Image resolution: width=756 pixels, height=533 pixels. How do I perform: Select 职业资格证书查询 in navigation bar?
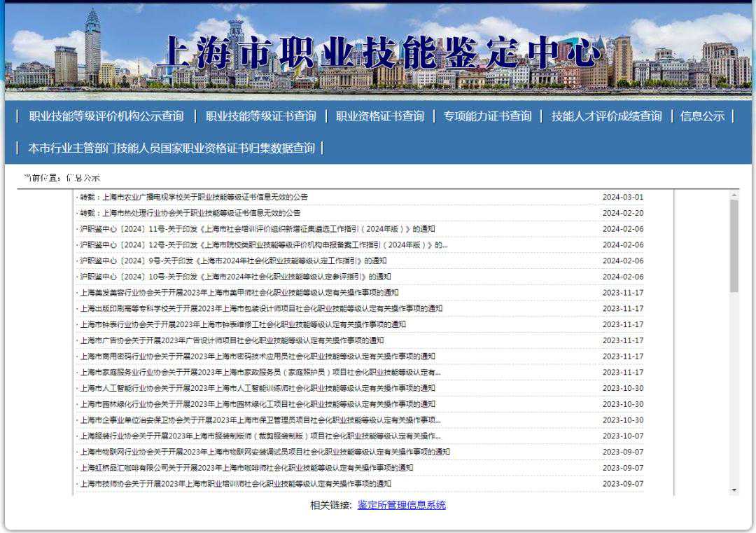pos(379,116)
